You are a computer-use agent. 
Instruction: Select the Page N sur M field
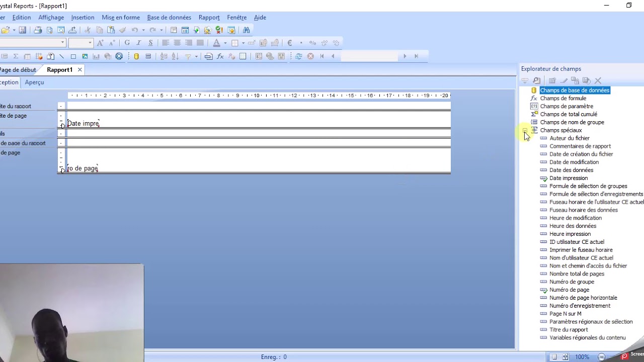click(565, 314)
